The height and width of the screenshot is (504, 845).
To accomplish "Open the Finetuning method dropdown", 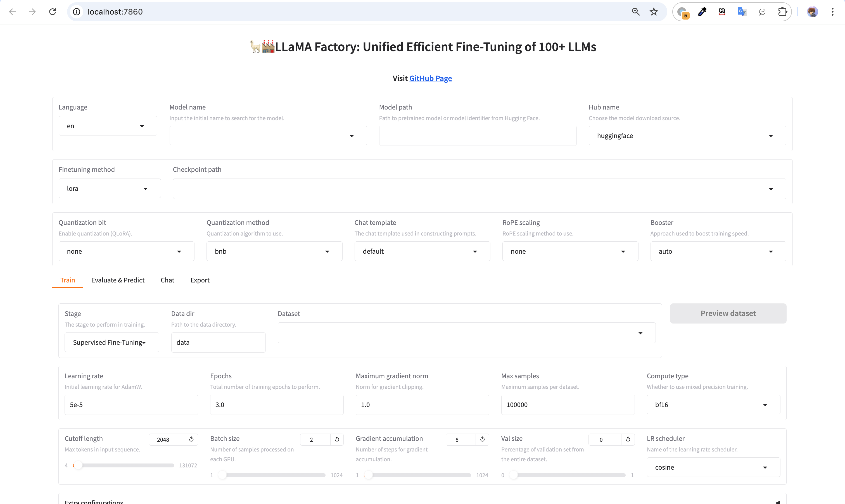I will click(109, 189).
